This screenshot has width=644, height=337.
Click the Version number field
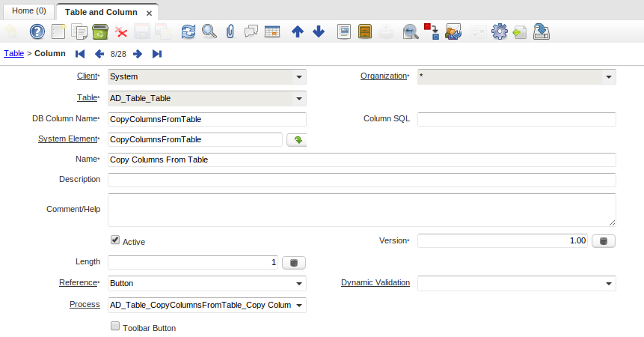503,241
